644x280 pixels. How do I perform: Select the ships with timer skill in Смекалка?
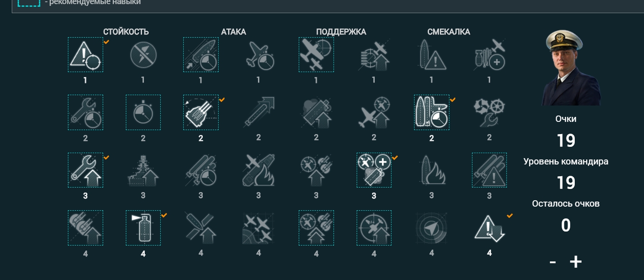tap(432, 112)
